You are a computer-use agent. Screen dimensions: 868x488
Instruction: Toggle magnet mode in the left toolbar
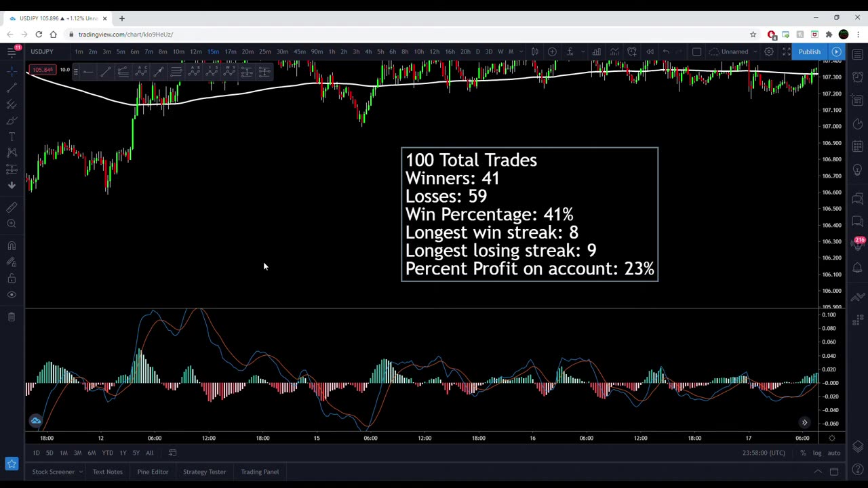(x=12, y=246)
